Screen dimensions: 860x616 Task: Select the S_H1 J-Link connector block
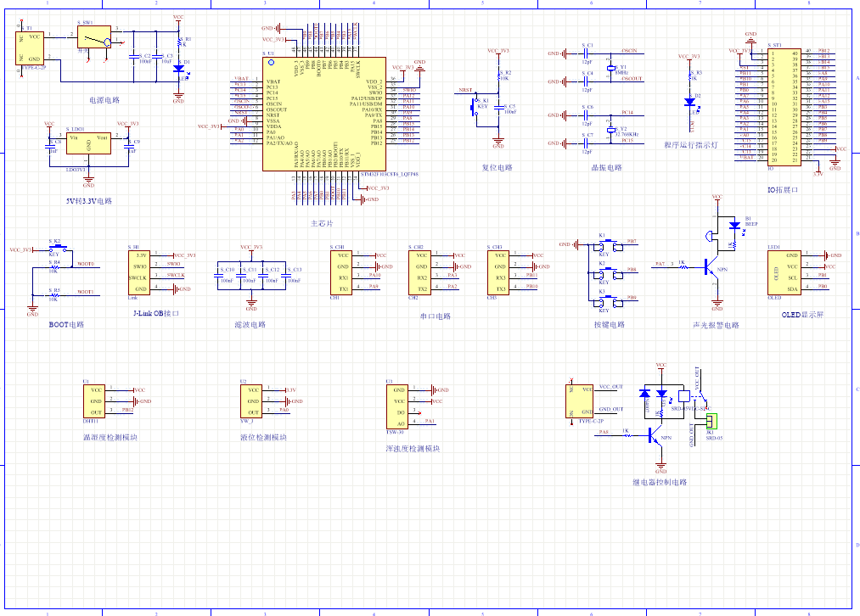click(139, 272)
